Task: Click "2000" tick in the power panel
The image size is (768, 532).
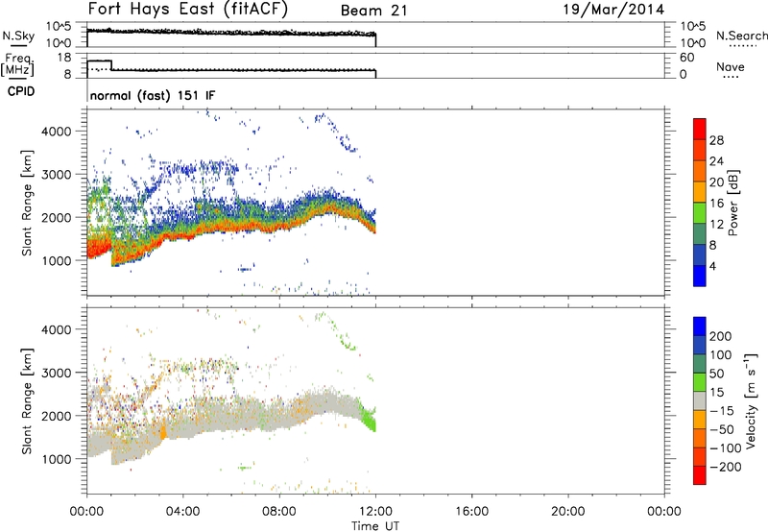Action: click(56, 217)
